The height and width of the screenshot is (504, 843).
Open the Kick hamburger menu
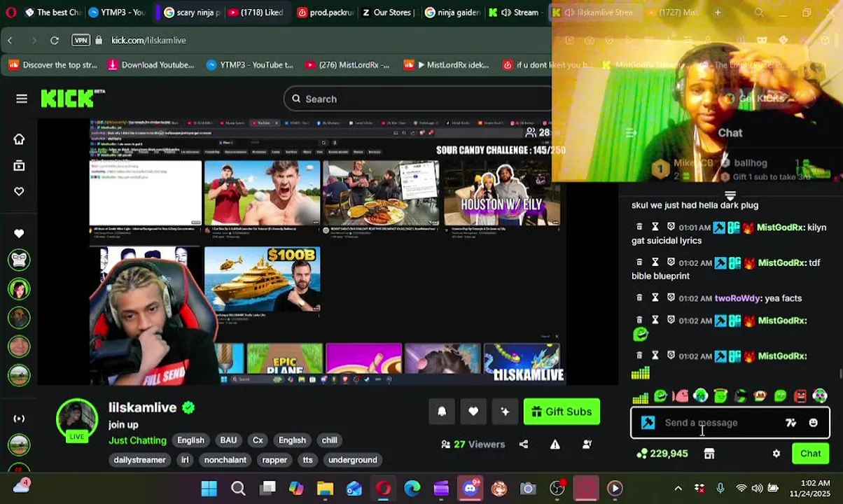[22, 99]
